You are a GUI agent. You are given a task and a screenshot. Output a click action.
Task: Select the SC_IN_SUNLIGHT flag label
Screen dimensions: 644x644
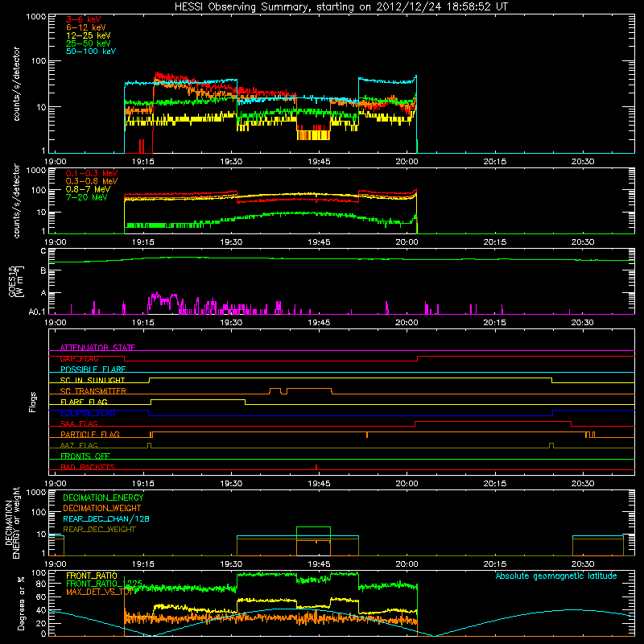93,380
